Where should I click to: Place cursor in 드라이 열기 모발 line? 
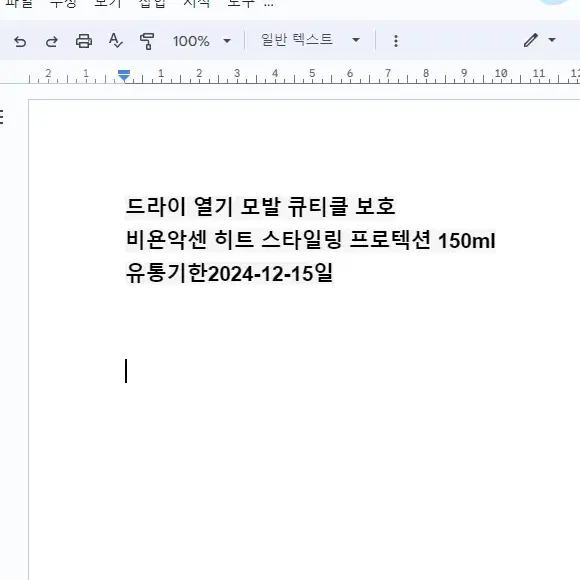pyautogui.click(x=260, y=207)
